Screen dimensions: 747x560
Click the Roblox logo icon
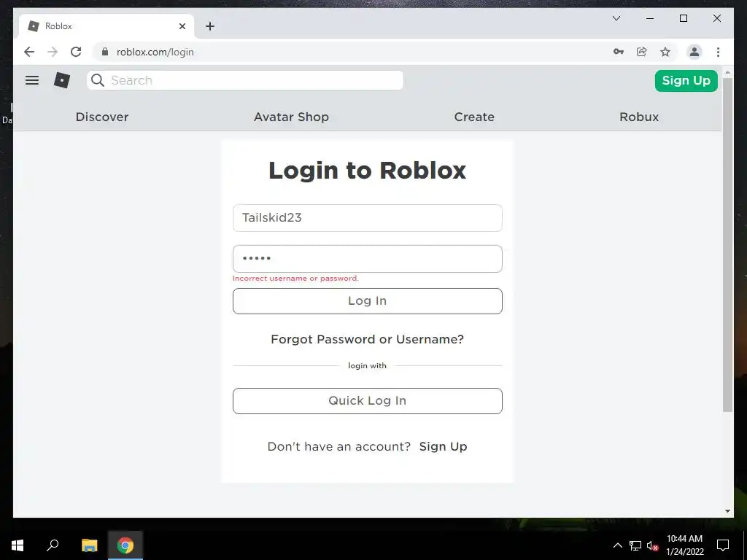pos(62,80)
